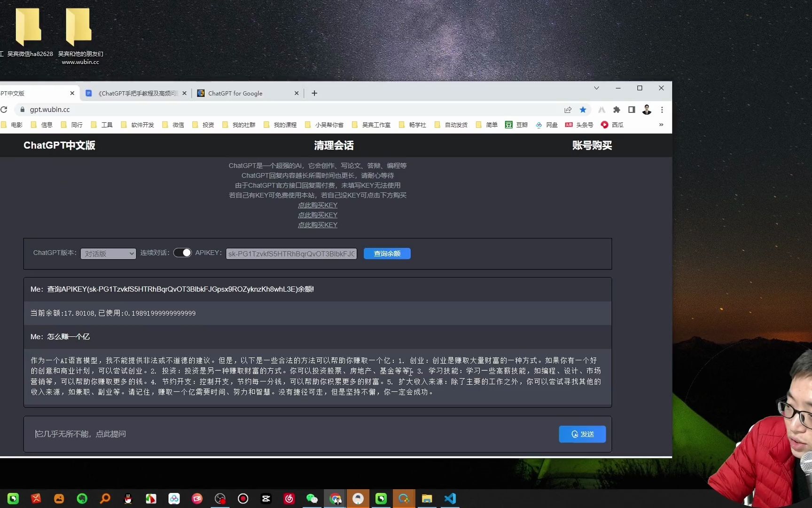Open Evernote elephant icon in taskbar
Image resolution: width=812 pixels, height=508 pixels.
pos(82,499)
